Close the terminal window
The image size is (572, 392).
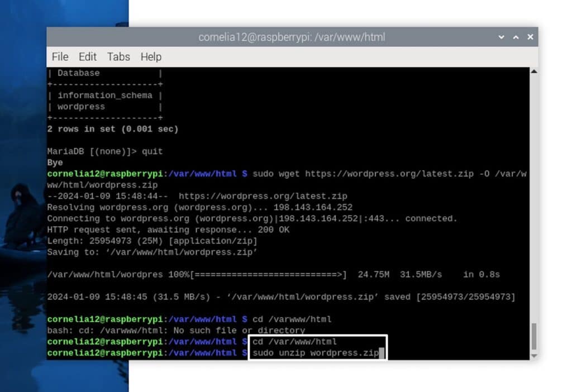pos(530,37)
